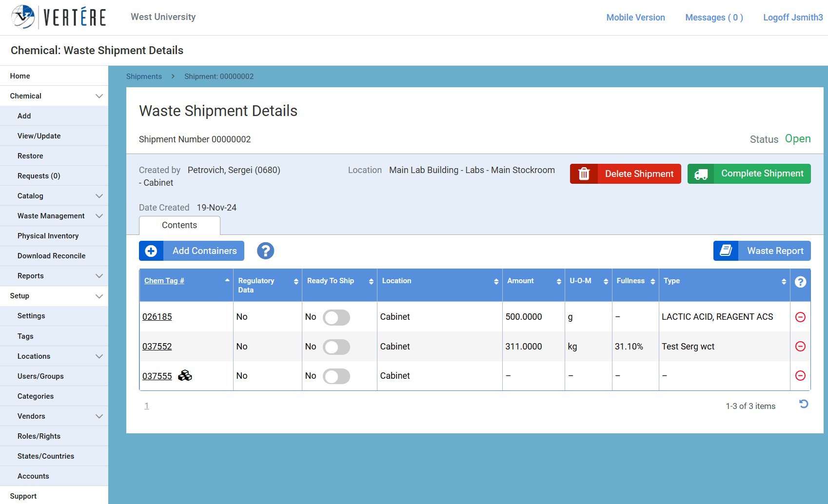The height and width of the screenshot is (504, 828).
Task: Expand the Locations submenu chevron
Action: (x=99, y=356)
